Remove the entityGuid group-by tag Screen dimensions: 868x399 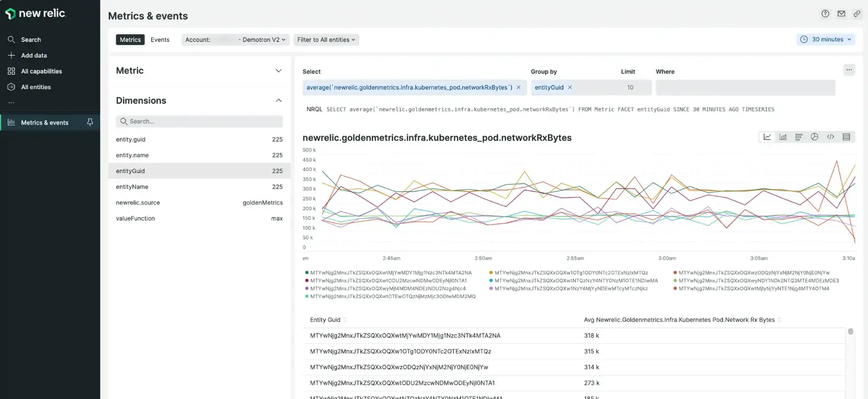[x=570, y=88]
